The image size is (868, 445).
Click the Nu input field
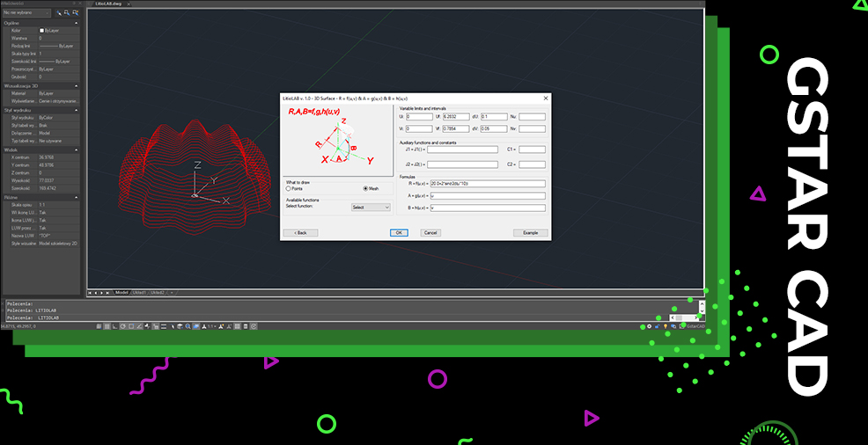(532, 117)
